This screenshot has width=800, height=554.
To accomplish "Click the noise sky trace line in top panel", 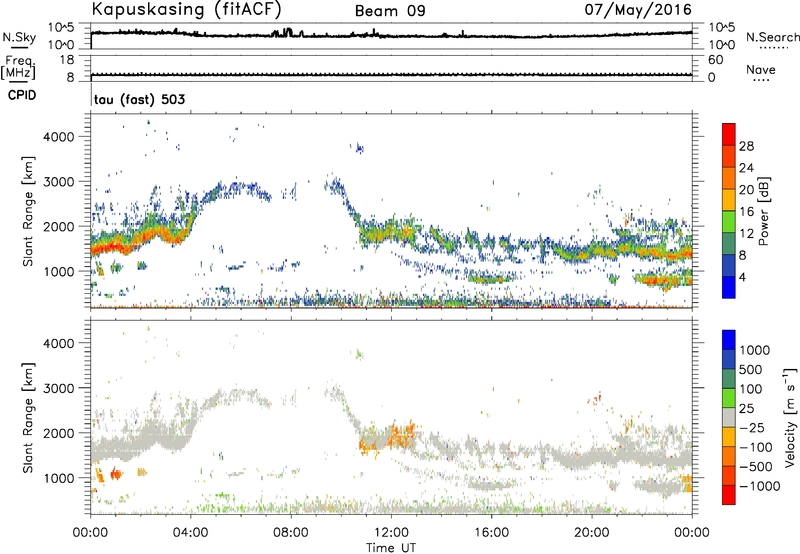I will click(391, 35).
